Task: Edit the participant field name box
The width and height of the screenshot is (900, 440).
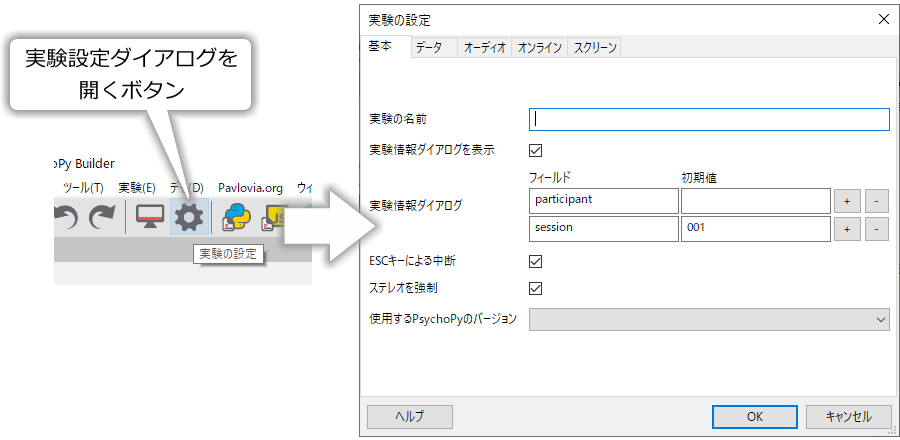Action: [x=604, y=201]
